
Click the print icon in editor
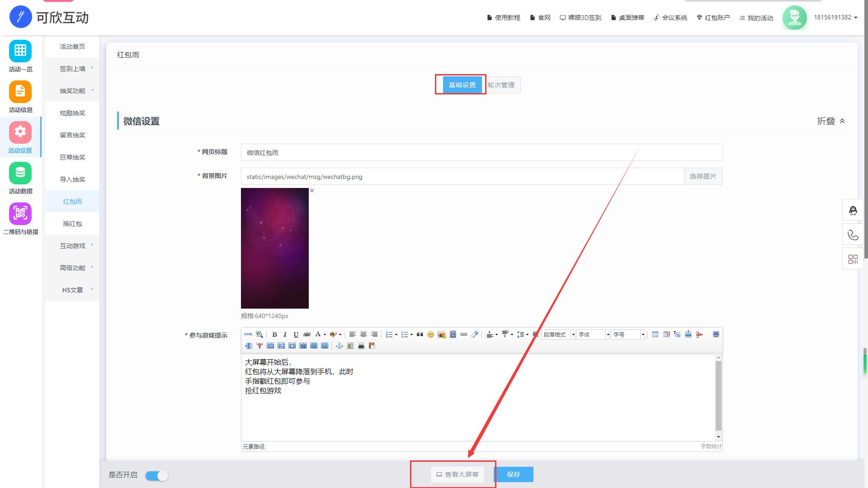tap(361, 346)
